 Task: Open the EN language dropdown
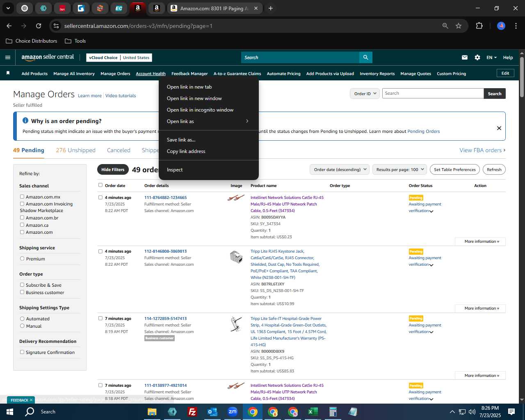491,57
